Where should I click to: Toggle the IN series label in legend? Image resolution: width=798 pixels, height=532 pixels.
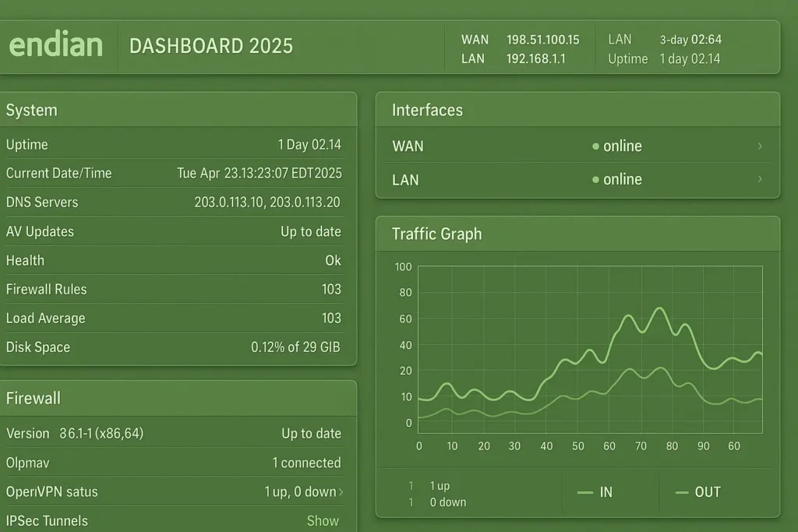606,492
